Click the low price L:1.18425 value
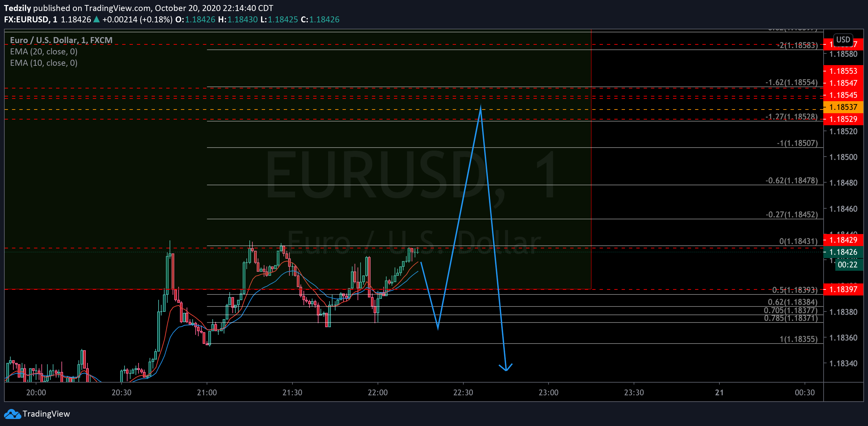The width and height of the screenshot is (868, 426). click(x=279, y=20)
